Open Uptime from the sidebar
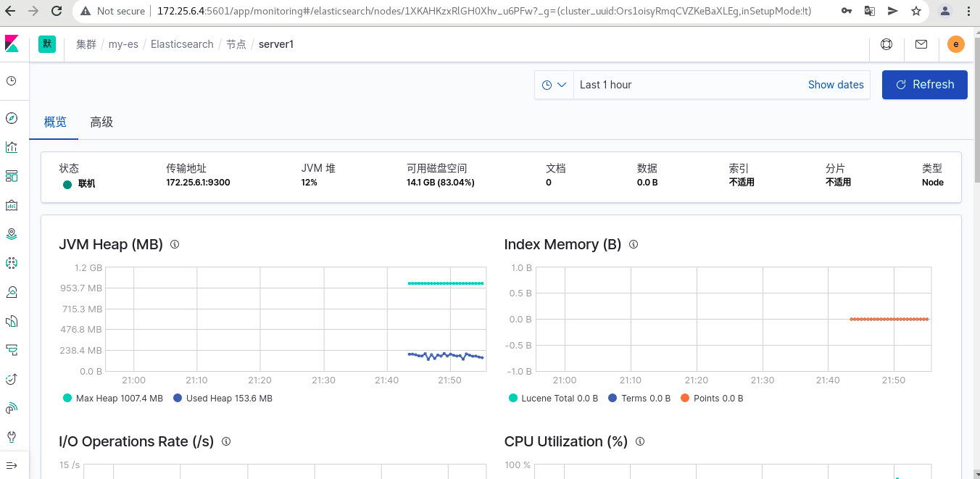This screenshot has width=980, height=479. coord(11,379)
